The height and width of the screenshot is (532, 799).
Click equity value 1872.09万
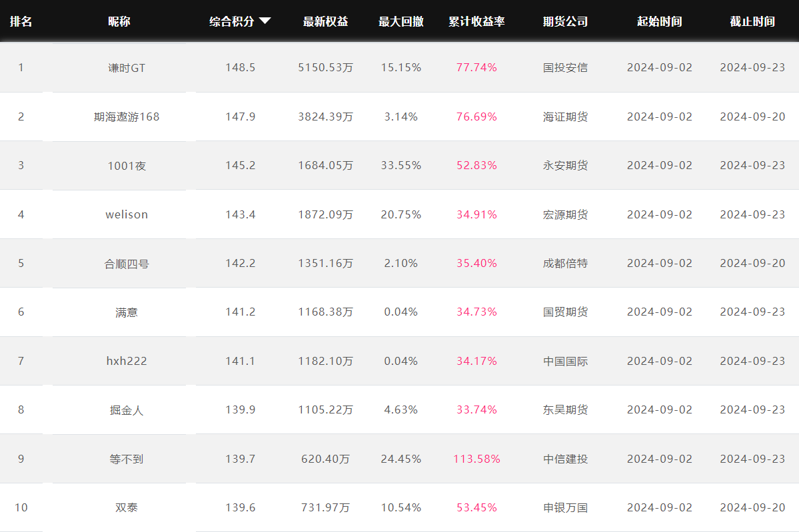click(x=326, y=214)
